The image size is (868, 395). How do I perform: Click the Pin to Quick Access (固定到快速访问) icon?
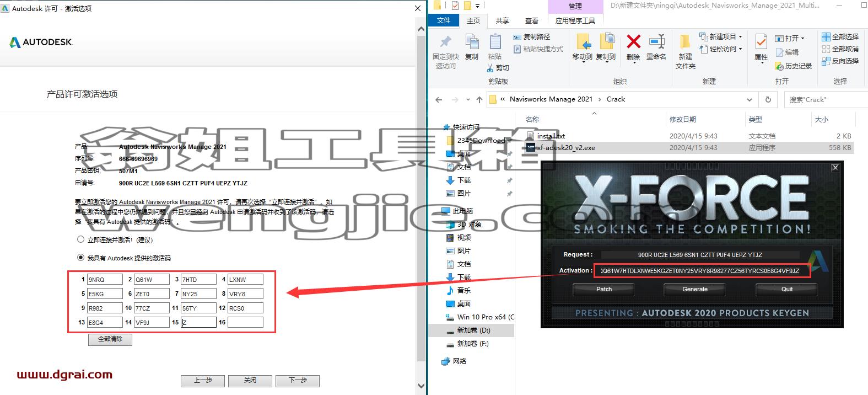click(x=445, y=42)
